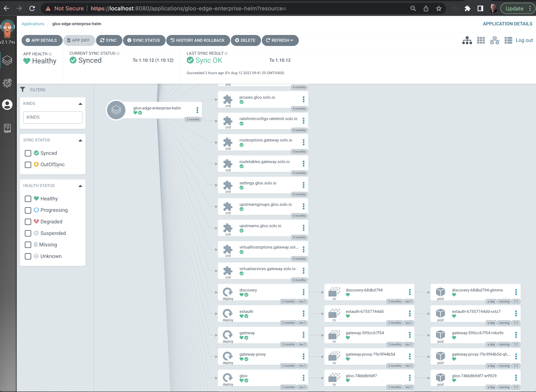Open the menu dots for the gloo-edge-enterprise-helm node
Screen dimensions: 536x392
[197, 110]
